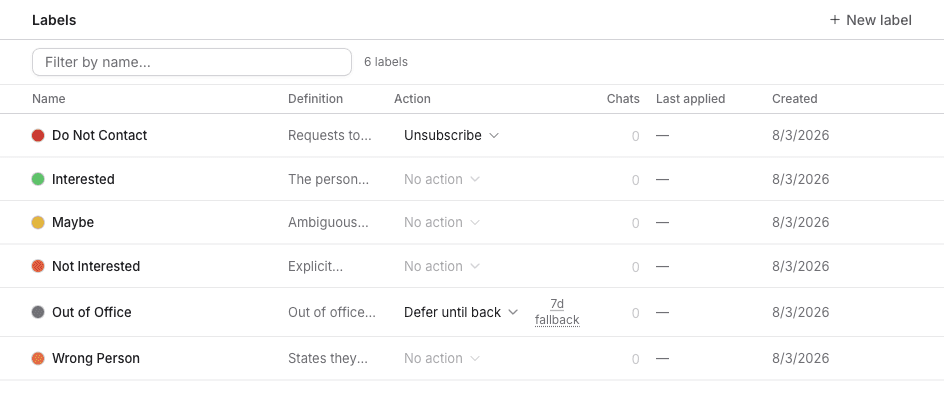Click the 'States they...' definition text

(328, 358)
